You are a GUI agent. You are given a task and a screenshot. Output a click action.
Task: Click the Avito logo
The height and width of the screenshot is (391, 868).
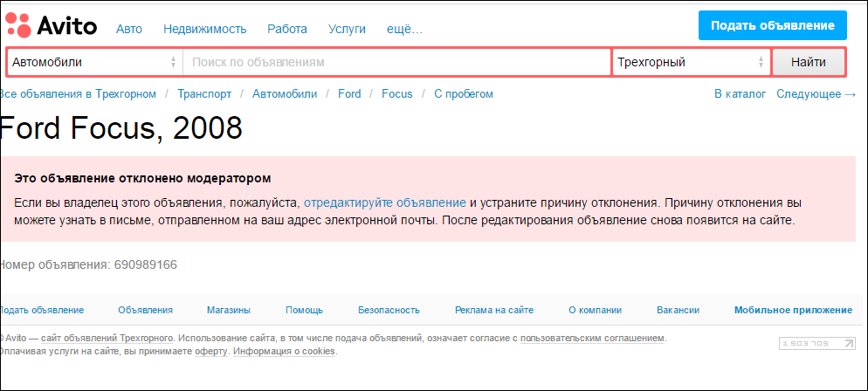coord(52,26)
